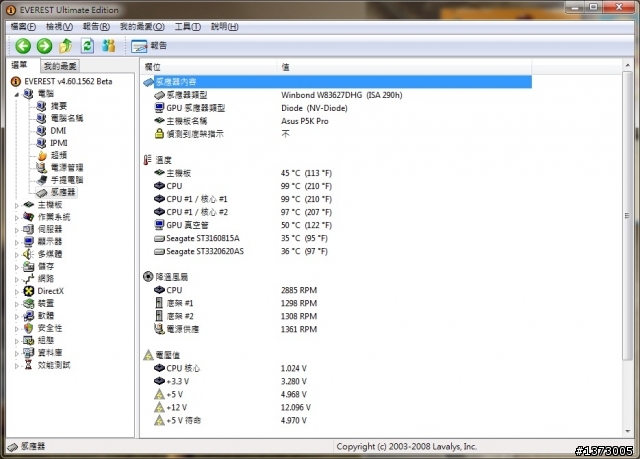This screenshot has width=640, height=459.
Task: Open the 電源管理 icon item
Action: coord(41,168)
